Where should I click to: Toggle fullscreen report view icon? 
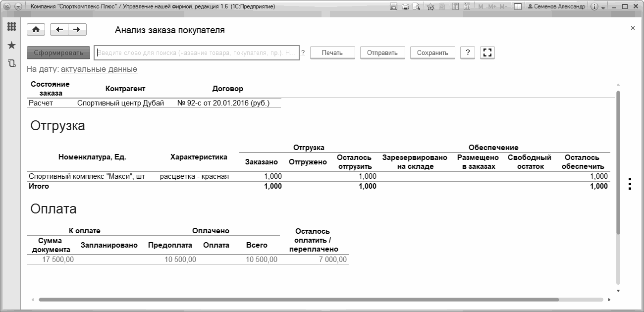point(487,52)
